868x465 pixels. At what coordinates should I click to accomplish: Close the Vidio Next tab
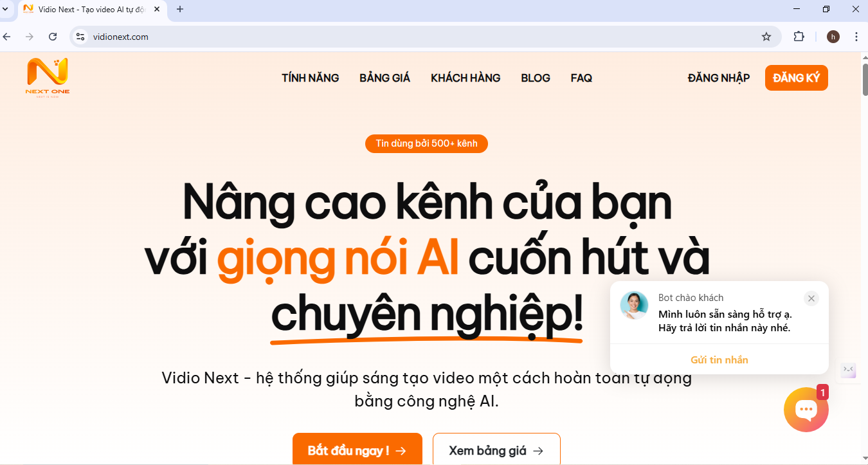point(157,9)
